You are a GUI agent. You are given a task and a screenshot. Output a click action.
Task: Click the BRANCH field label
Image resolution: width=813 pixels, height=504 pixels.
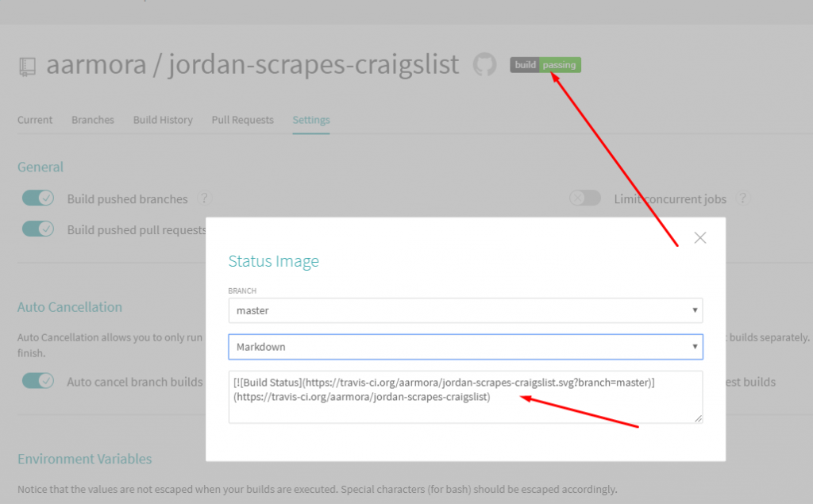coord(242,290)
